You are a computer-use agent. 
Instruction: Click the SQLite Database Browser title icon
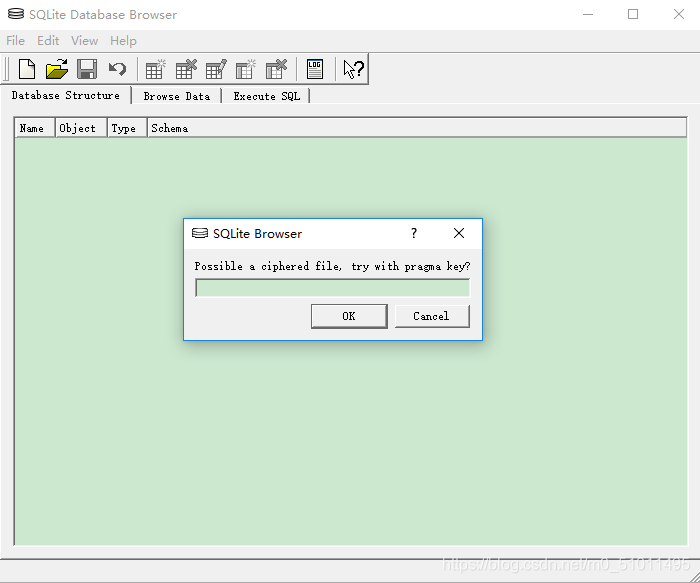[x=16, y=14]
